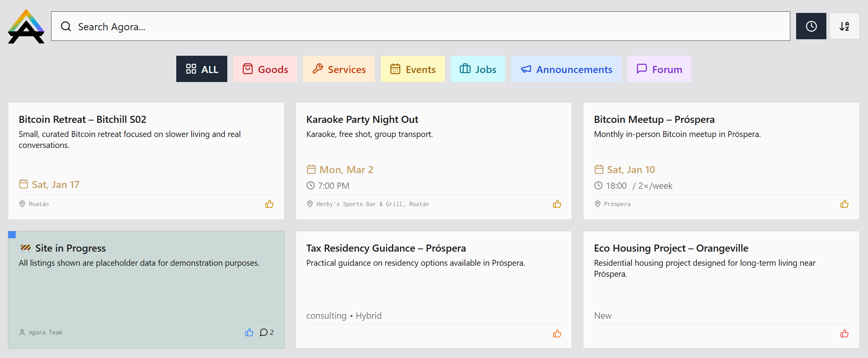Image resolution: width=868 pixels, height=358 pixels.
Task: Go to the Forum category
Action: pyautogui.click(x=659, y=69)
